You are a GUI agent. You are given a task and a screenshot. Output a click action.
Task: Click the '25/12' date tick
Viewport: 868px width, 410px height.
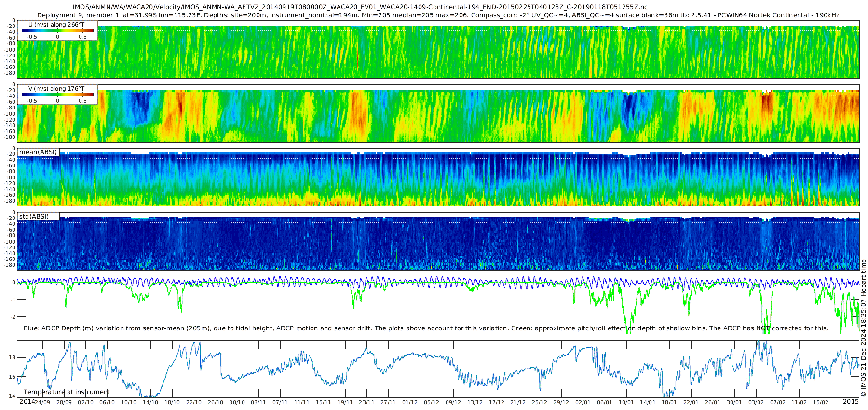tap(540, 402)
